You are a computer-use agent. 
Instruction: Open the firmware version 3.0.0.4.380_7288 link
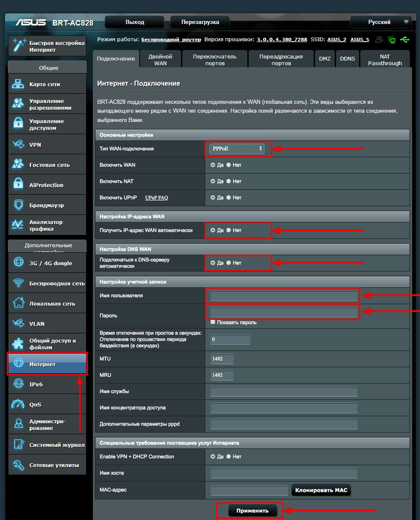click(282, 40)
